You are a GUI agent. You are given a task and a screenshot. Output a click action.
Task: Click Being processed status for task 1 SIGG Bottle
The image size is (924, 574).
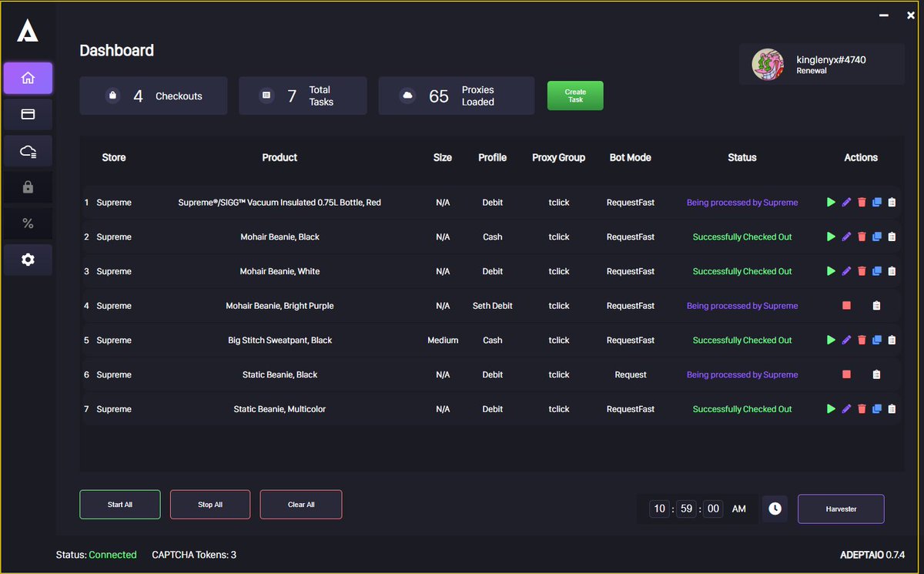point(742,203)
